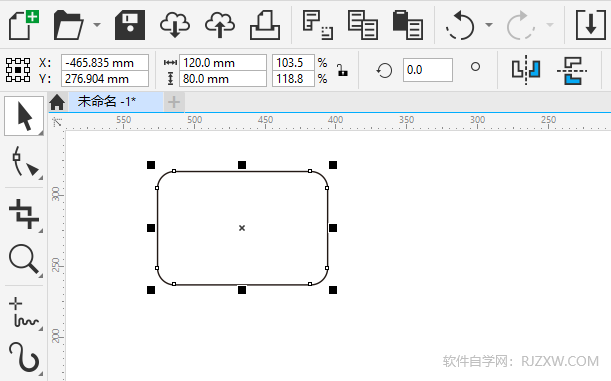Click the cloud upload icon
The height and width of the screenshot is (381, 611).
220,25
